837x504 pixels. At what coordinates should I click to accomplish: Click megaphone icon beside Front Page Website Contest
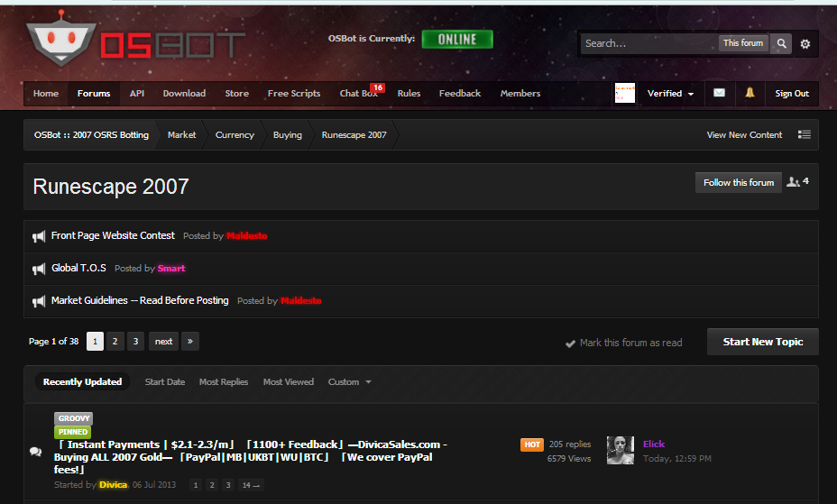[39, 236]
